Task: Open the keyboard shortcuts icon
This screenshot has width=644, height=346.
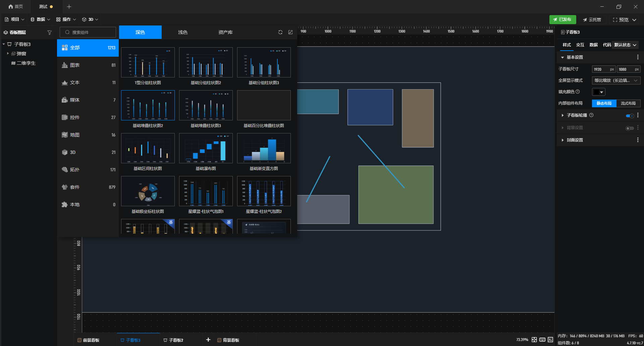Action: [542, 340]
